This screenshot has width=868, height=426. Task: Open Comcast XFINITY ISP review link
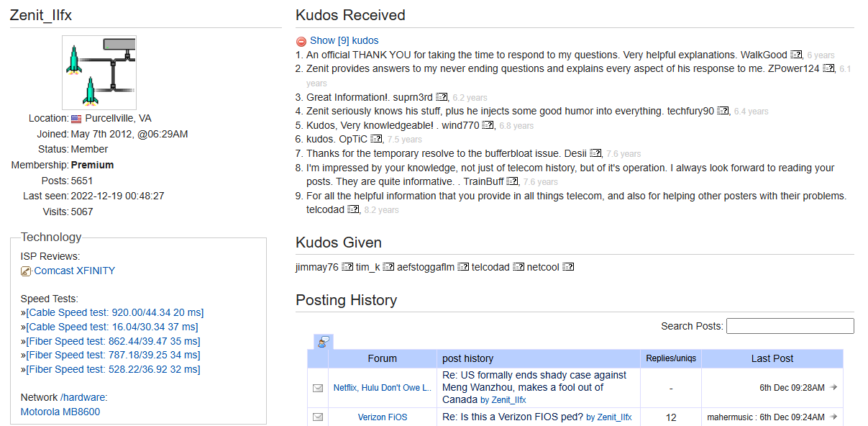point(75,271)
